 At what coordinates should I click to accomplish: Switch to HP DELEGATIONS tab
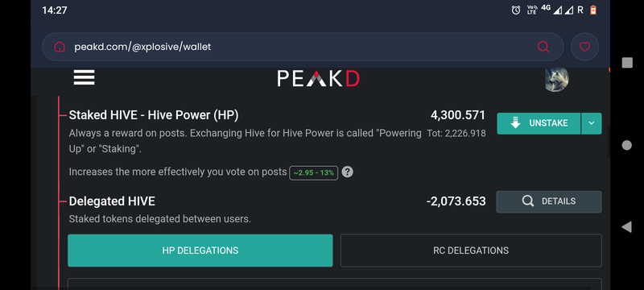click(x=200, y=251)
